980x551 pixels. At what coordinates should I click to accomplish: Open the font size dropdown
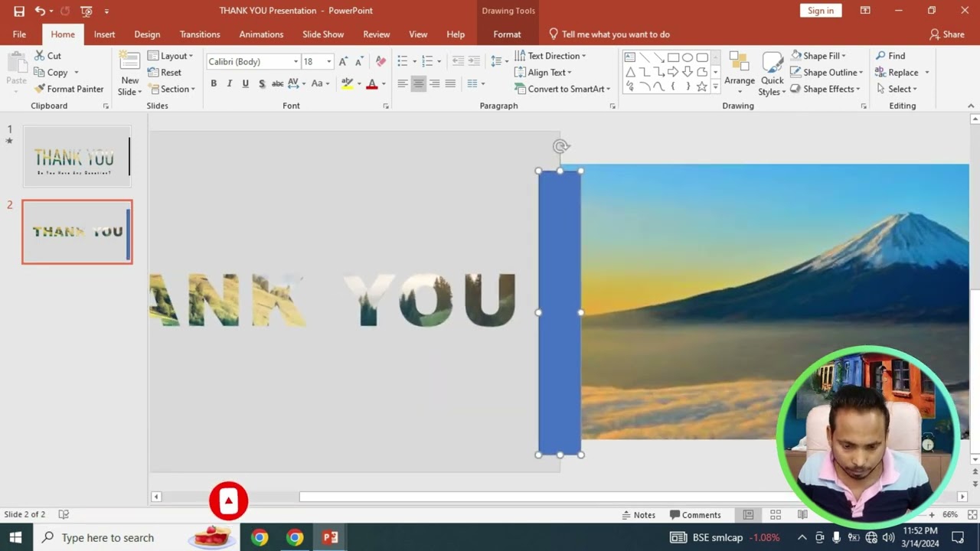329,61
